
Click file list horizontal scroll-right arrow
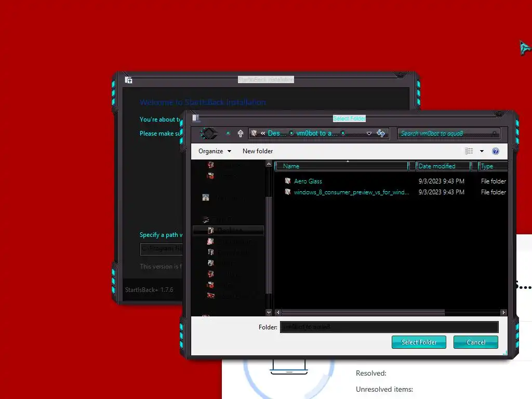pyautogui.click(x=503, y=312)
